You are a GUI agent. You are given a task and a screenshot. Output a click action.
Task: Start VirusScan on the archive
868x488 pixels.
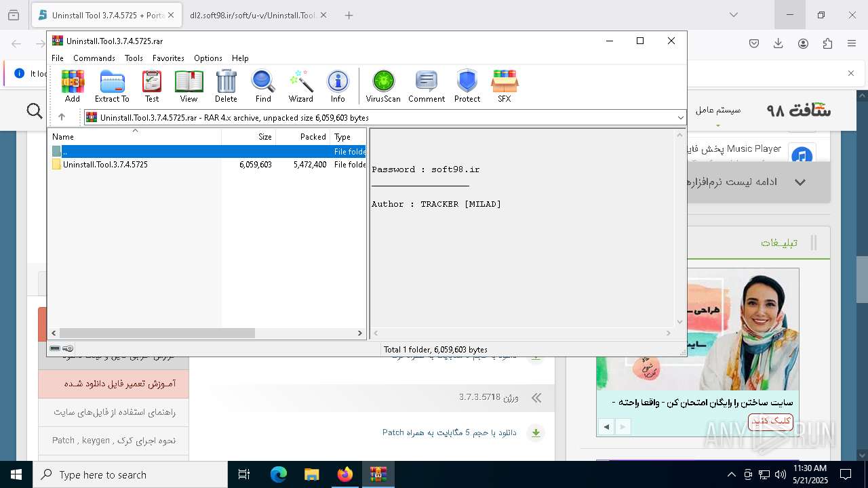[383, 86]
